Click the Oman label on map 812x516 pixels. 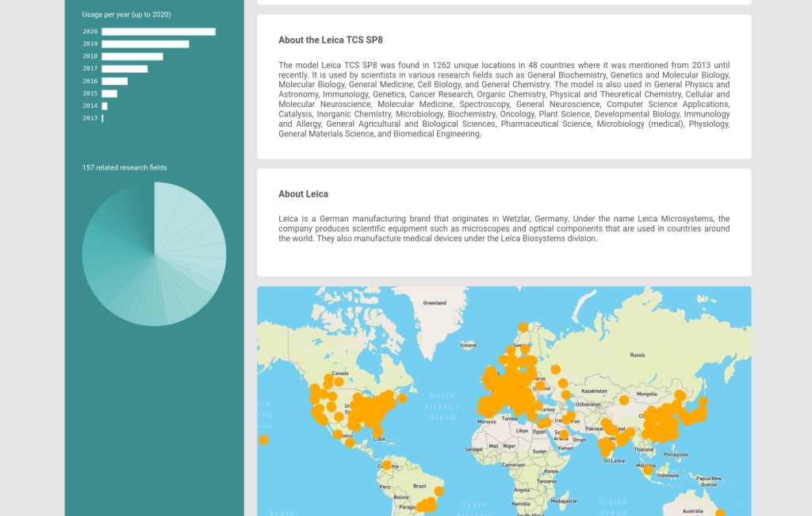coord(580,439)
